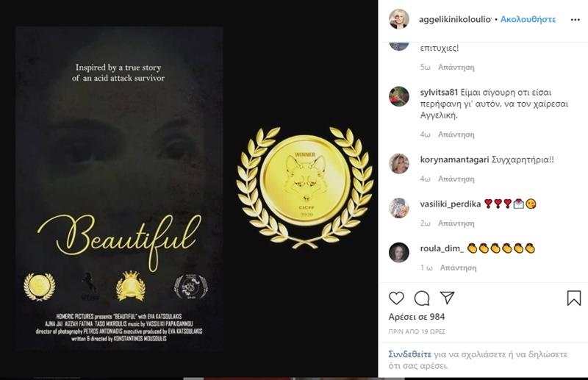Screen dimensions: 588x380
Task: Reply to vasiliki_perdika comment
Action: 456,223
